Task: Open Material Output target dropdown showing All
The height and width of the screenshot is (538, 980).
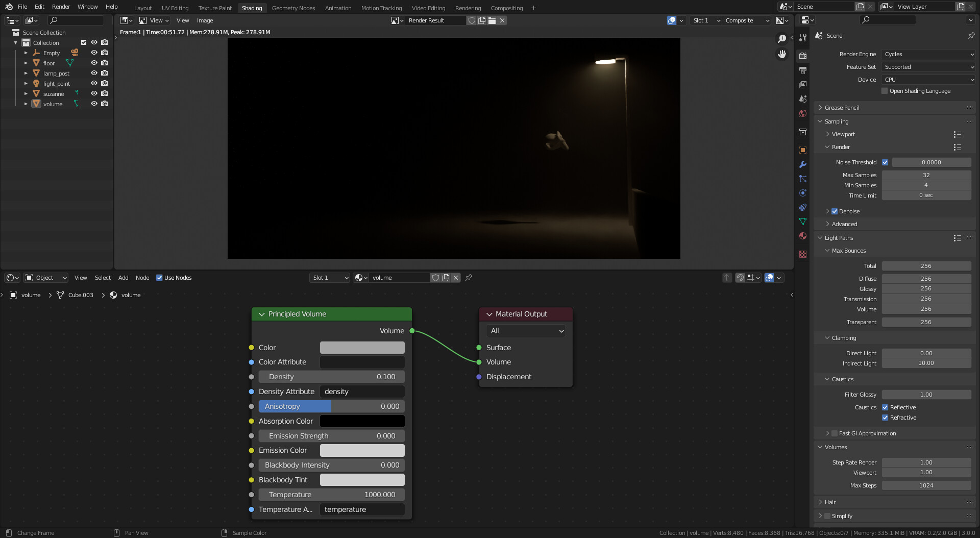Action: point(526,331)
